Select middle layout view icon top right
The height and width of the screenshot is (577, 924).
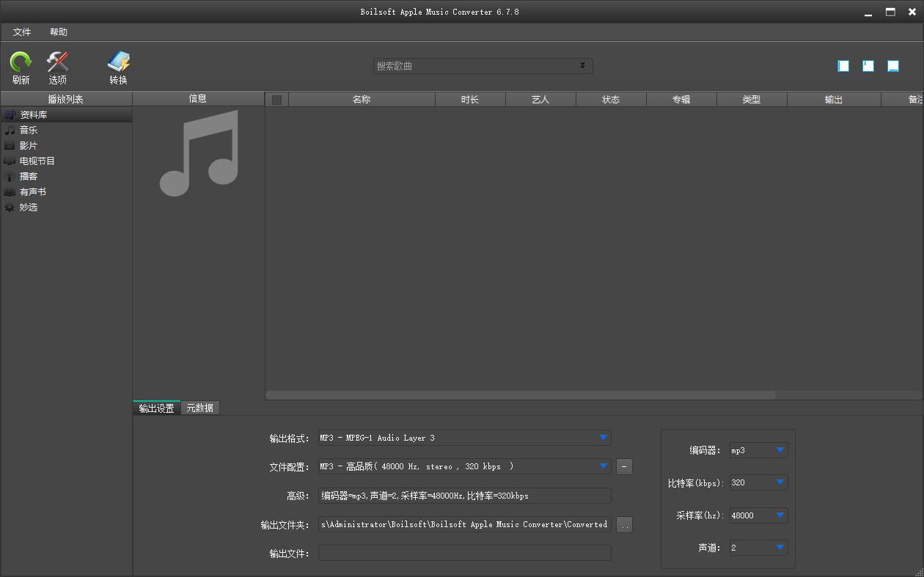pos(868,66)
